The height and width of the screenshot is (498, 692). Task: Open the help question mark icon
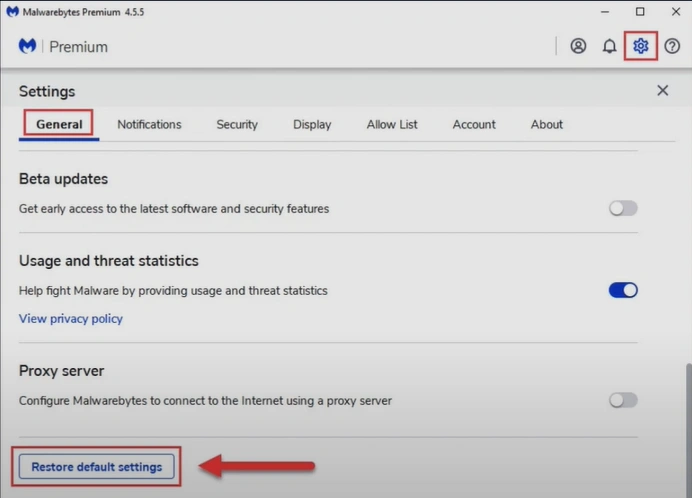[x=672, y=46]
